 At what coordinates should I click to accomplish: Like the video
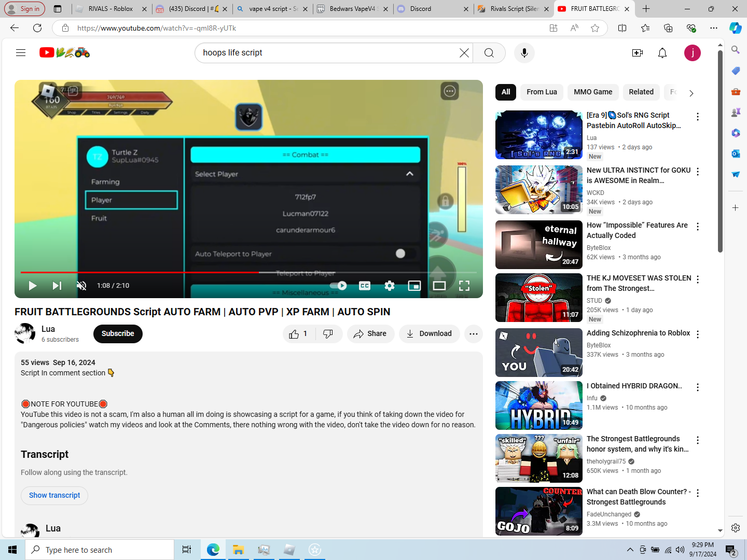pyautogui.click(x=298, y=334)
